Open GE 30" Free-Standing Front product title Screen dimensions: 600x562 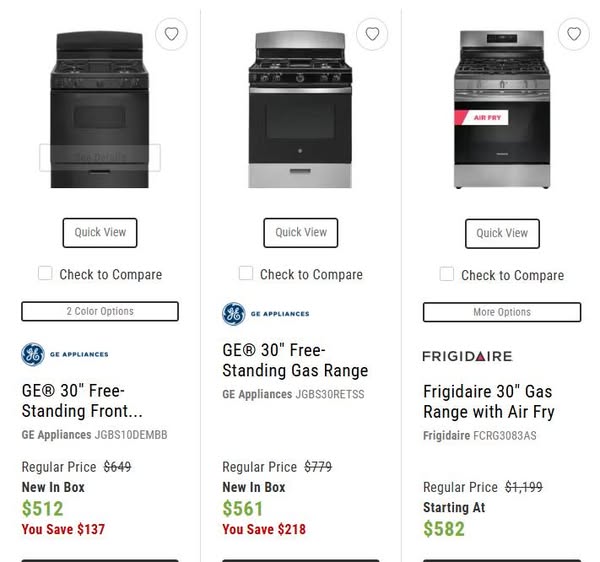point(82,401)
